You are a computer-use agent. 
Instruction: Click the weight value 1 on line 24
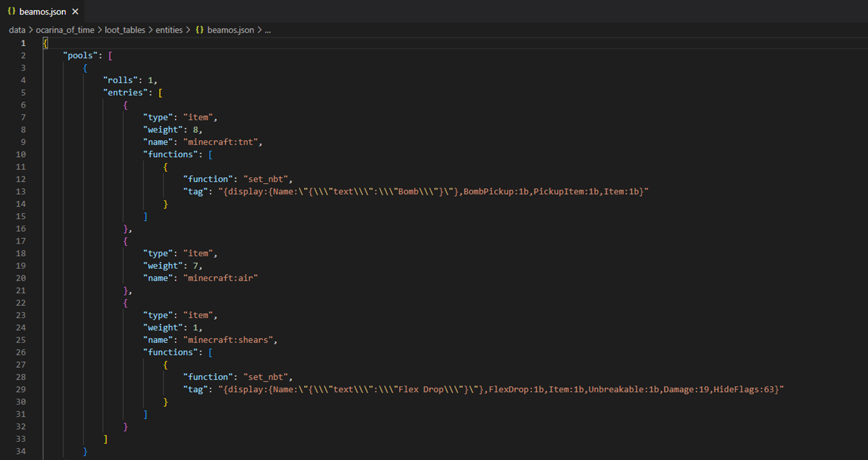tap(195, 328)
